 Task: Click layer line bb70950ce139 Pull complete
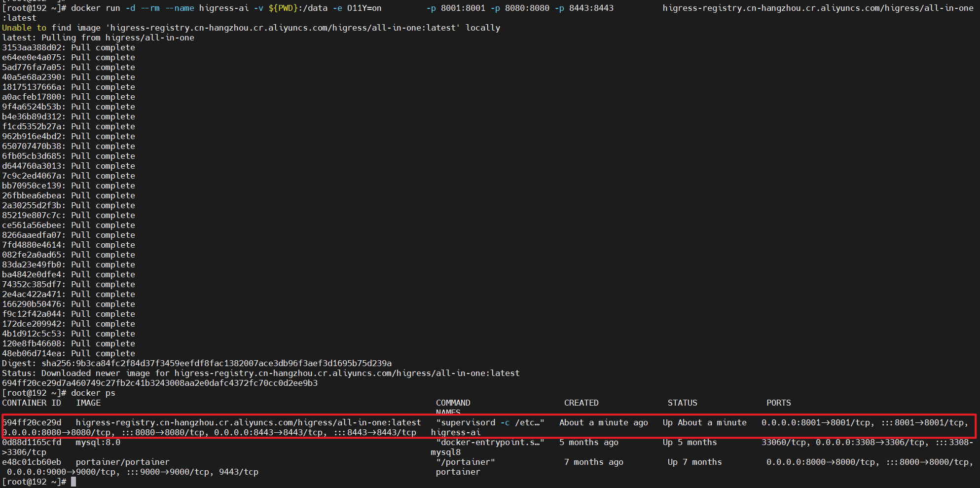69,186
